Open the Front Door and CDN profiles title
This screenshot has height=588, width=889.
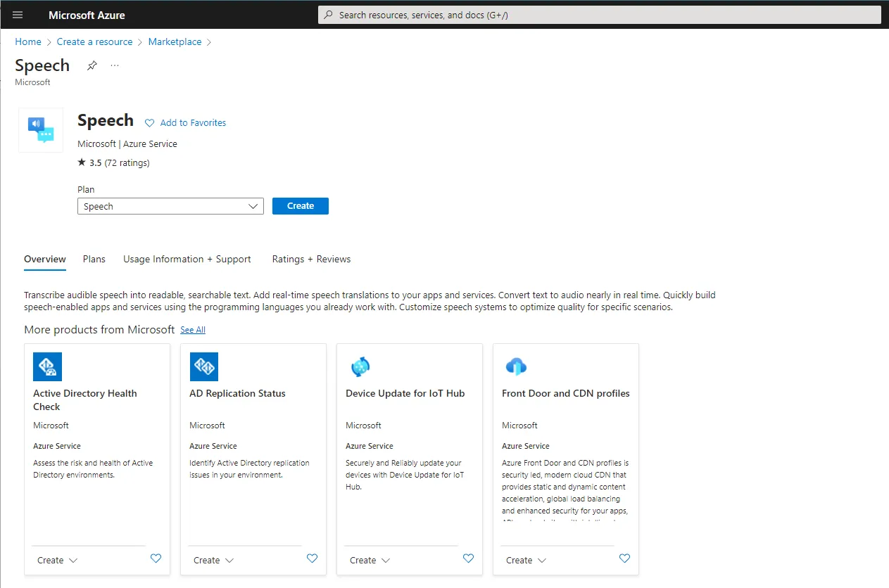coord(566,393)
